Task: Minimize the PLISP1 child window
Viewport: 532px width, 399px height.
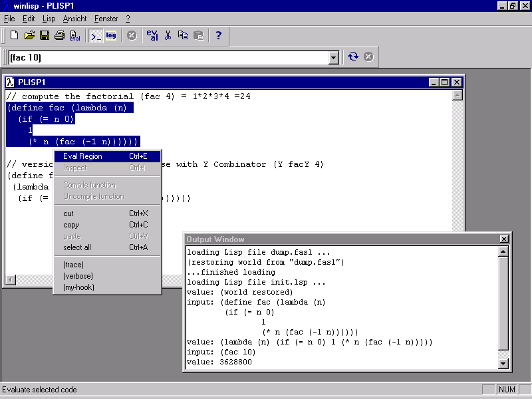Action: point(434,82)
